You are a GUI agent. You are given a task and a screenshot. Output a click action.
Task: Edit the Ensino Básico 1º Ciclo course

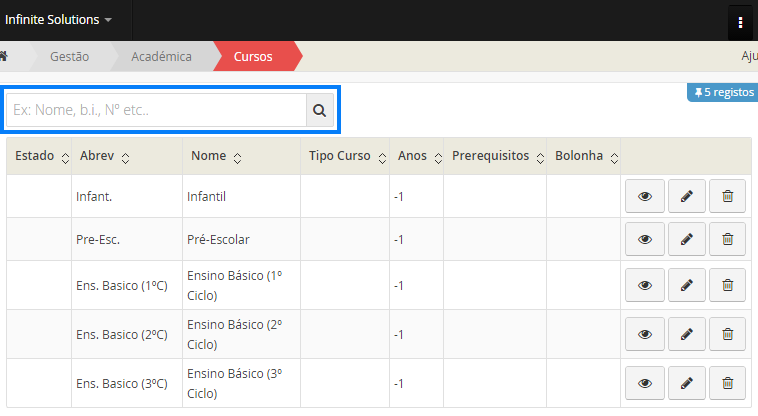686,286
